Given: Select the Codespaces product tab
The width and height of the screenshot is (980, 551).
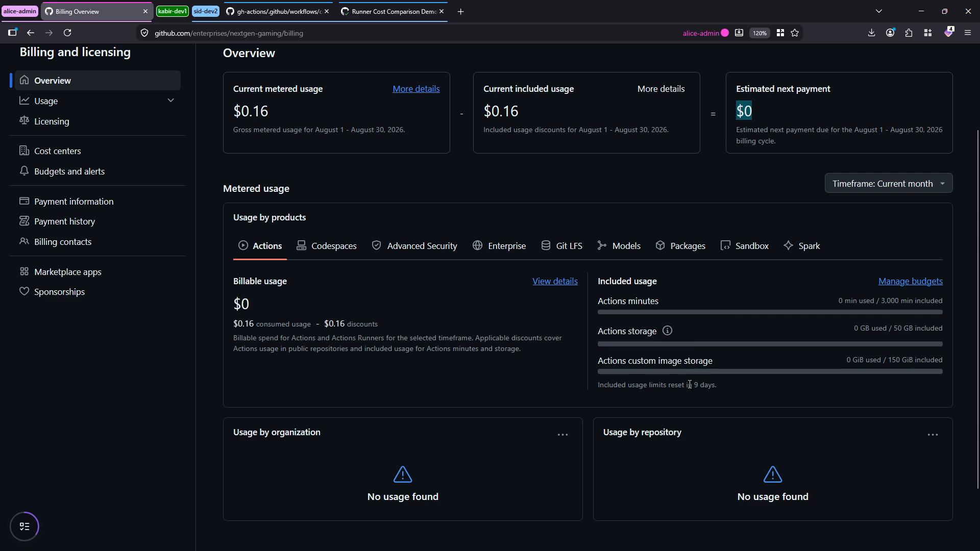Looking at the screenshot, I should click(327, 246).
